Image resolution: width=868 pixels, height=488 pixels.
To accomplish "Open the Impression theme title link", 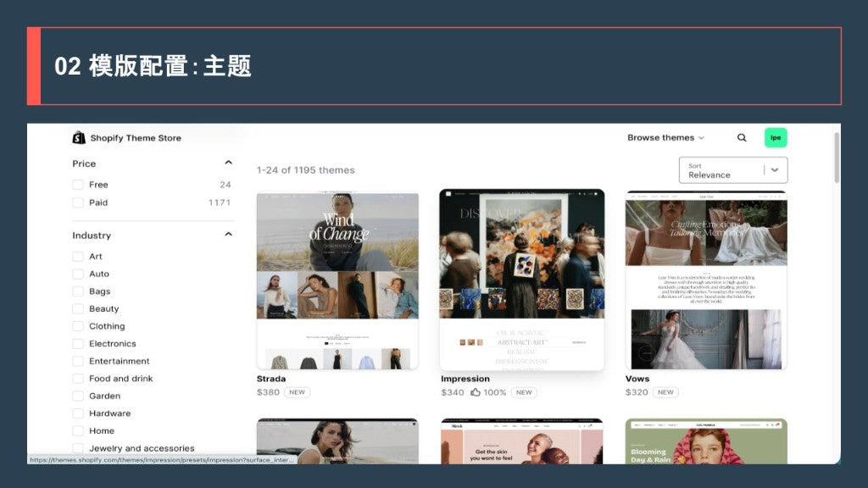I will coord(465,379).
